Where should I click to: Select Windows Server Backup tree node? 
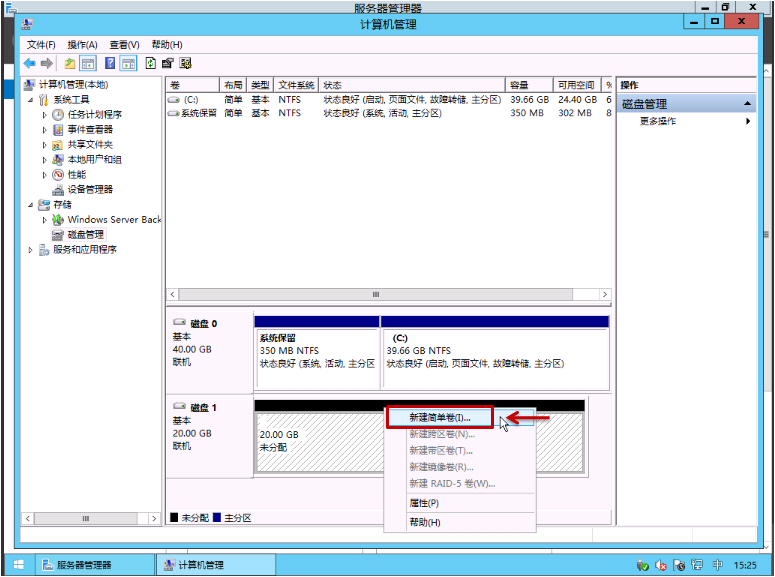point(114,219)
